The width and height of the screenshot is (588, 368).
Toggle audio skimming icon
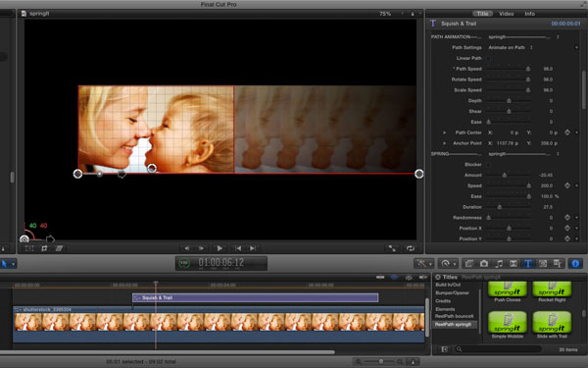[395, 277]
